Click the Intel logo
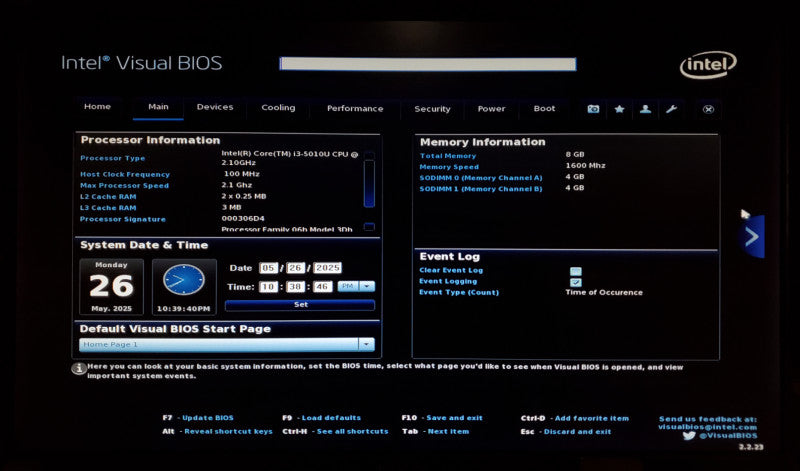The width and height of the screenshot is (800, 471). coord(708,64)
